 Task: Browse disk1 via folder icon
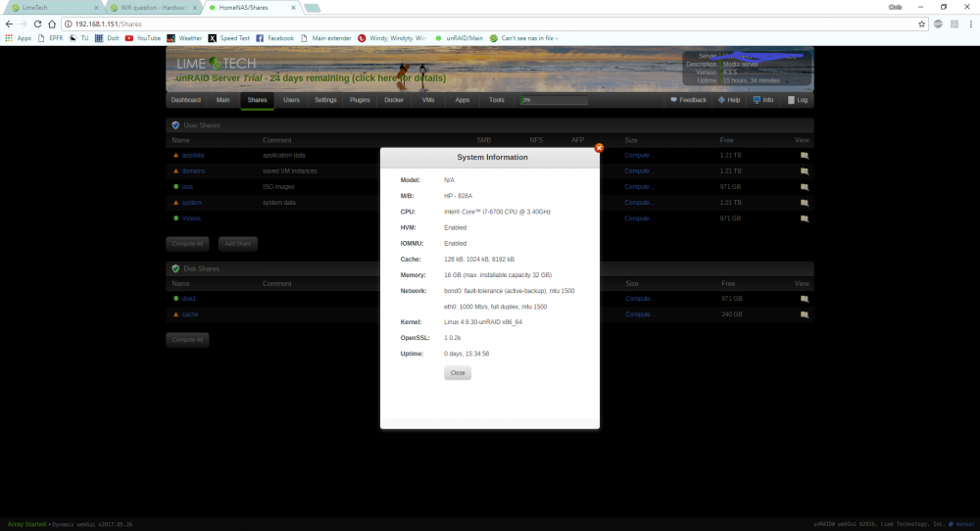click(x=805, y=299)
